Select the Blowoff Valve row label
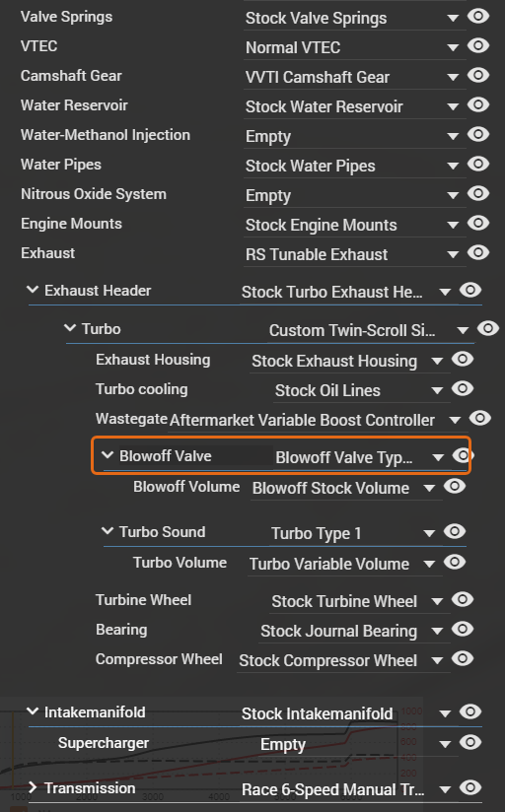 [166, 456]
